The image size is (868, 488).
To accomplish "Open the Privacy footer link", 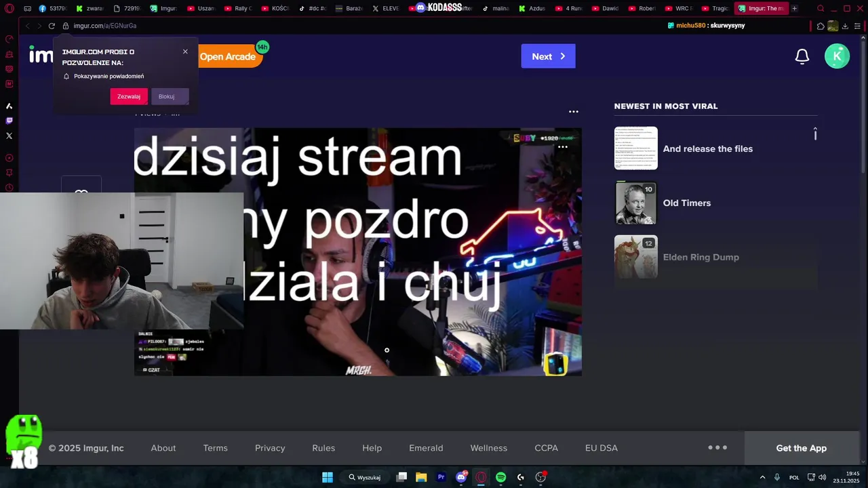I will click(x=270, y=448).
